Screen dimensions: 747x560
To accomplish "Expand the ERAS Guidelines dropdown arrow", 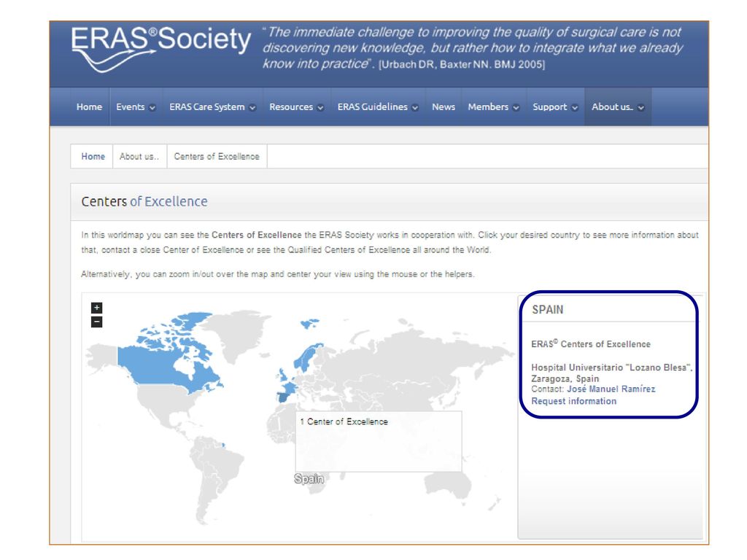I will coord(415,108).
